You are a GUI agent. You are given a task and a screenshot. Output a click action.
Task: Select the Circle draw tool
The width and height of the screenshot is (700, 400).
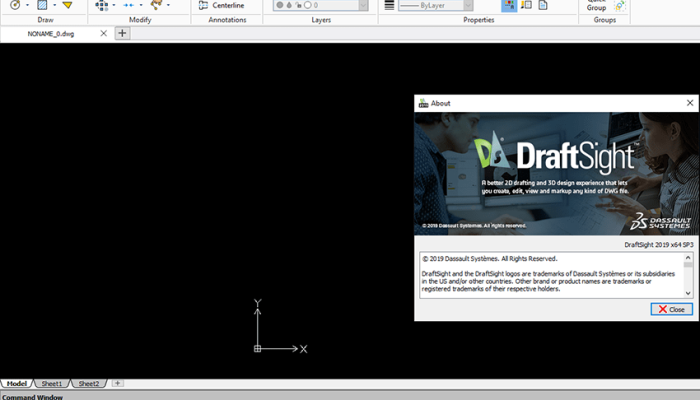click(15, 5)
